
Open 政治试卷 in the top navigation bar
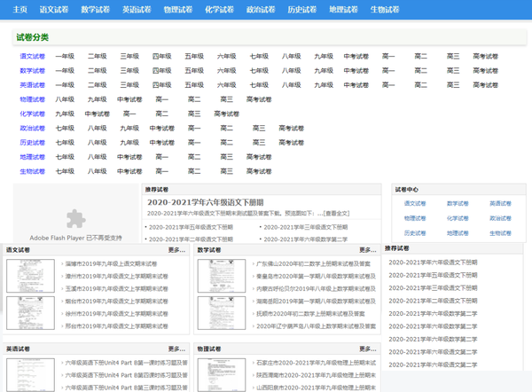pos(261,10)
